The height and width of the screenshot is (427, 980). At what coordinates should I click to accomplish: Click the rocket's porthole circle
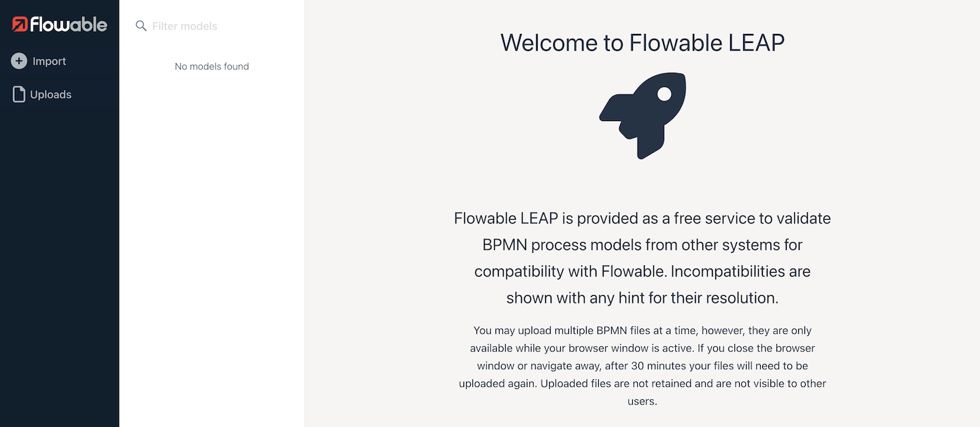(664, 94)
